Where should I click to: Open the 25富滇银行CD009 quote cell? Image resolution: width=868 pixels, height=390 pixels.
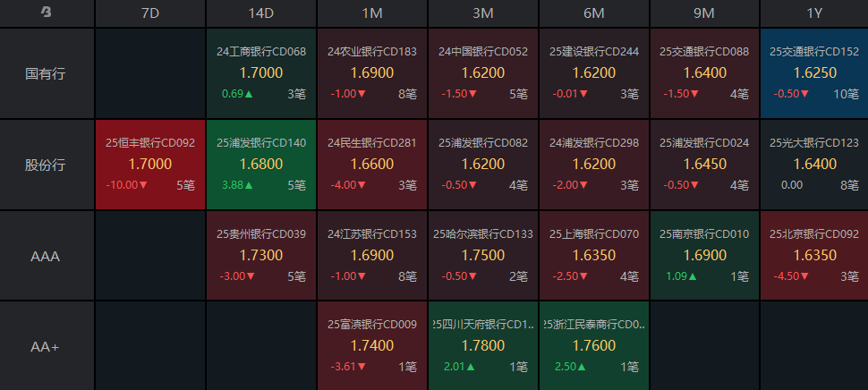(x=371, y=346)
